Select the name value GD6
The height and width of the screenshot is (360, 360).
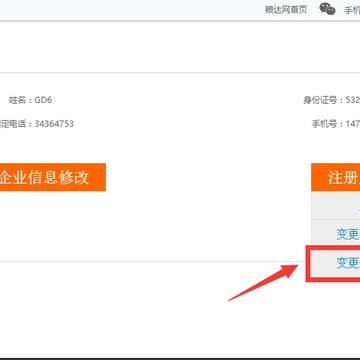tap(43, 100)
